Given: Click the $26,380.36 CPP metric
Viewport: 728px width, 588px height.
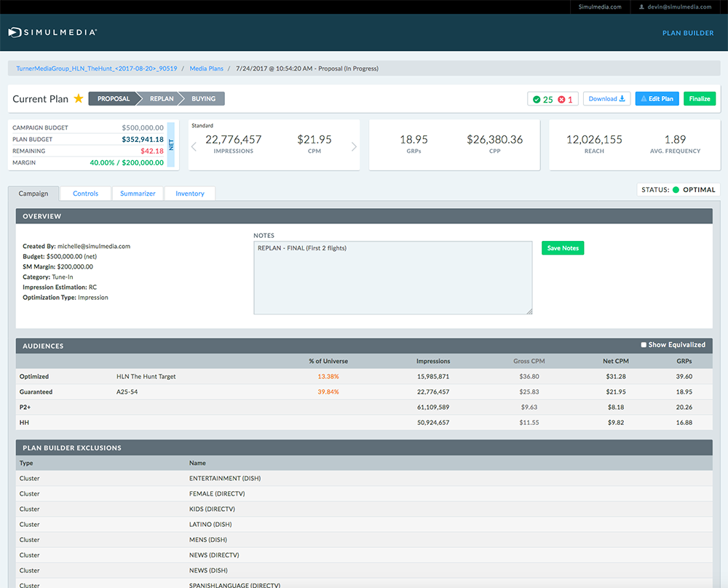Looking at the screenshot, I should [494, 139].
